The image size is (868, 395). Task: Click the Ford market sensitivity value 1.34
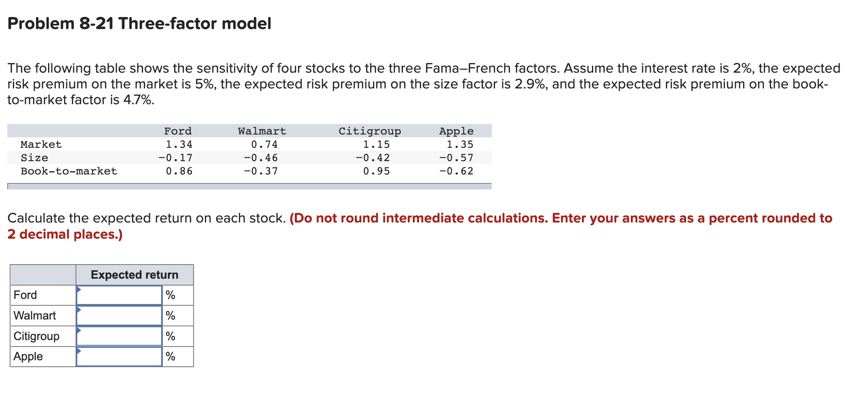tap(179, 144)
